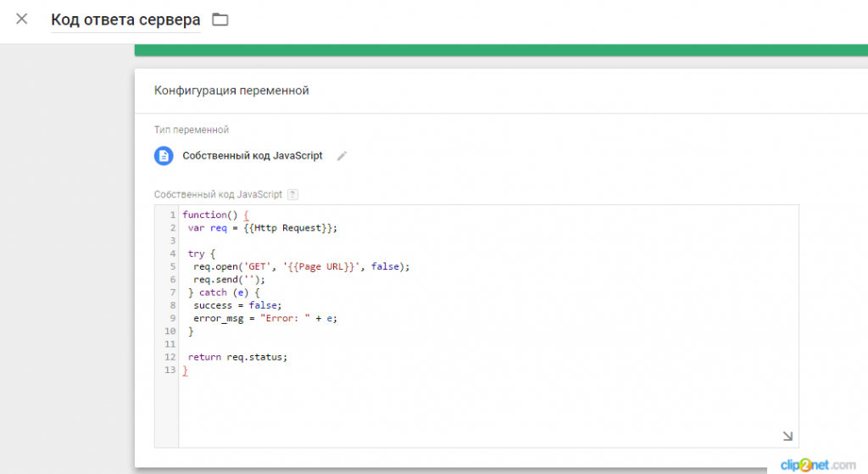The image size is (868, 474).
Task: Click code line 'function() {'
Action: [216, 215]
